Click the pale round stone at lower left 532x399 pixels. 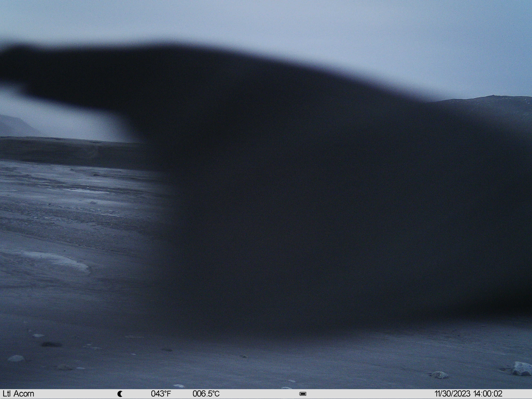(x=16, y=358)
